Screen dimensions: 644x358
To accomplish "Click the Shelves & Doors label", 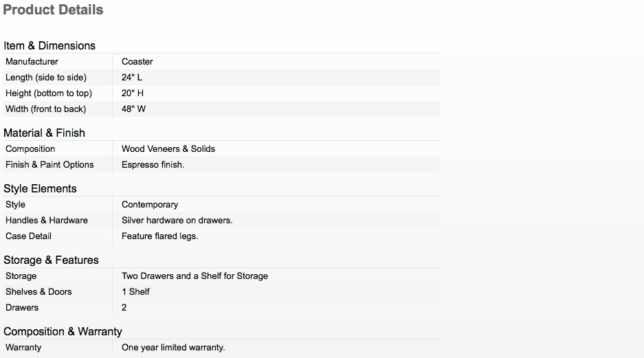I will pos(38,292).
